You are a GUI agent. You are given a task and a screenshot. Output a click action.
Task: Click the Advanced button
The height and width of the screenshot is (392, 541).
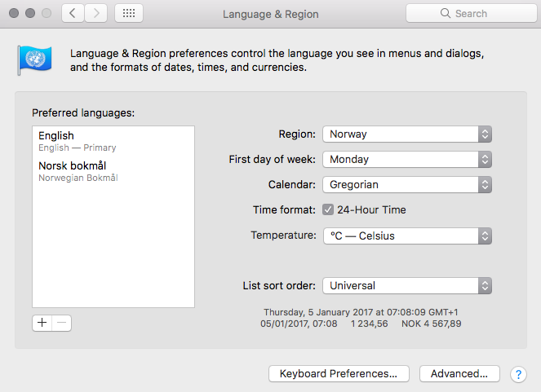[459, 374]
